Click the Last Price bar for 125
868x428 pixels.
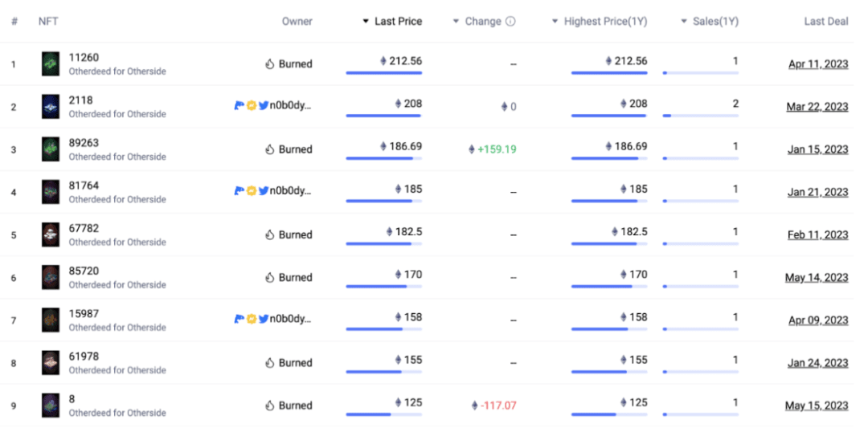pyautogui.click(x=383, y=414)
